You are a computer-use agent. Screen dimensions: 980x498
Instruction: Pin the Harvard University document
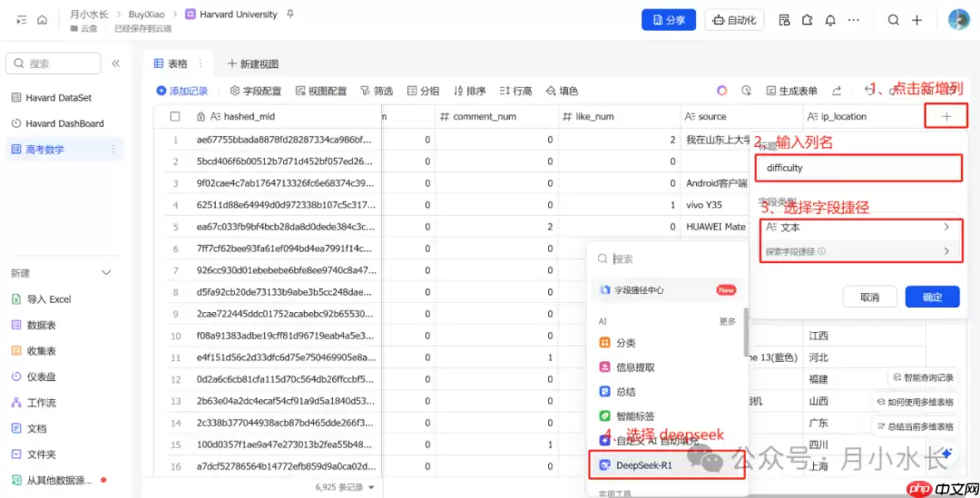coord(290,15)
